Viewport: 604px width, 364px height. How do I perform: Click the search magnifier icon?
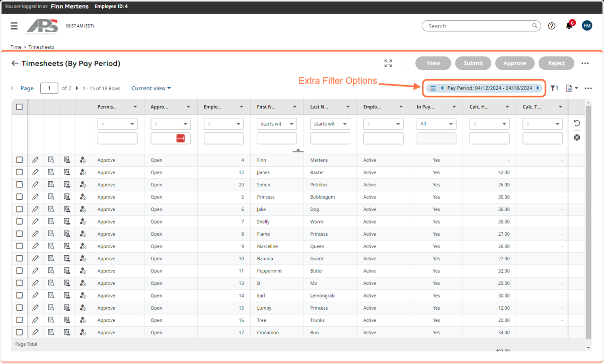click(535, 26)
